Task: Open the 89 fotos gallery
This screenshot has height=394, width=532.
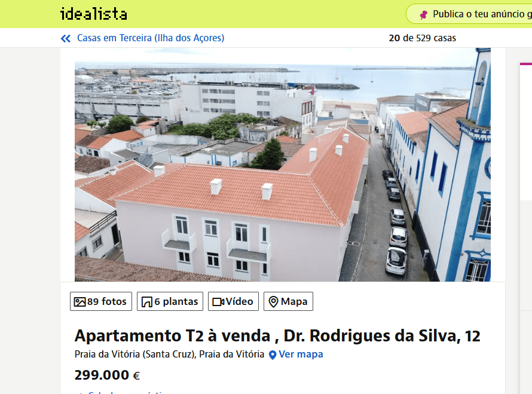Action: [x=101, y=301]
